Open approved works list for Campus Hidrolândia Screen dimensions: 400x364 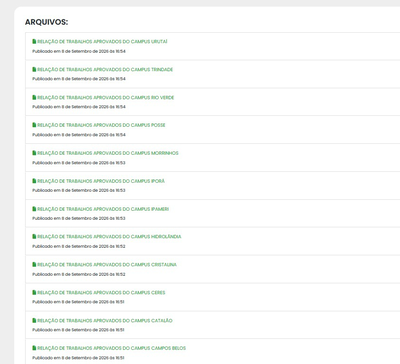pos(109,237)
